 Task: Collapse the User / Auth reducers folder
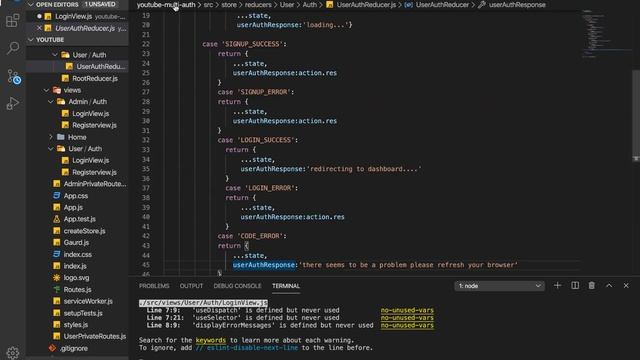(55, 55)
